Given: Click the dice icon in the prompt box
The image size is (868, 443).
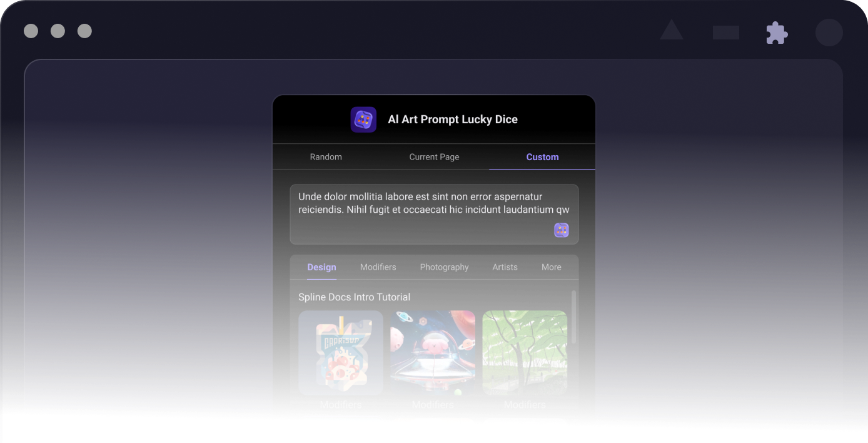Looking at the screenshot, I should [562, 230].
